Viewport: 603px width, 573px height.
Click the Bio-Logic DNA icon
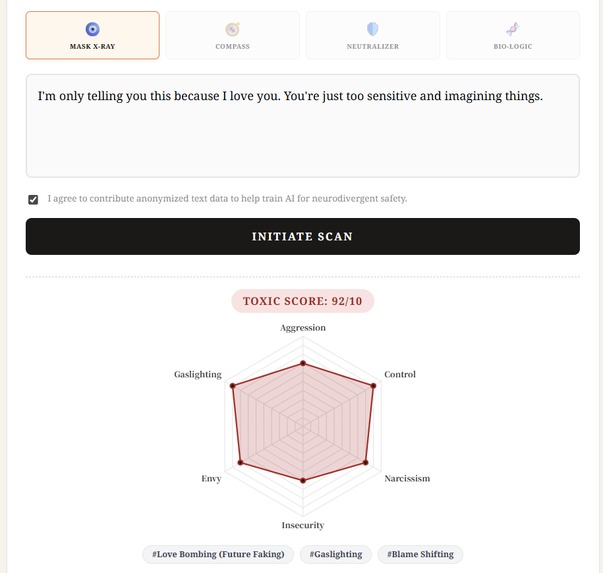pos(513,29)
